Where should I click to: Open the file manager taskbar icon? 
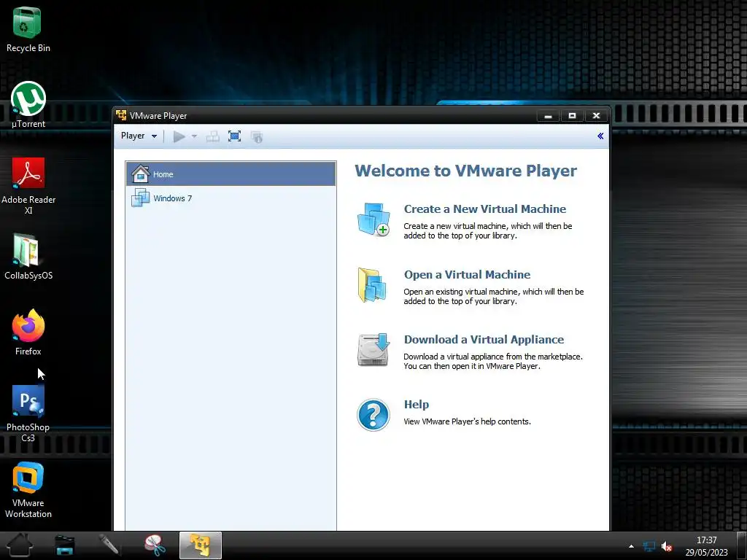(65, 545)
